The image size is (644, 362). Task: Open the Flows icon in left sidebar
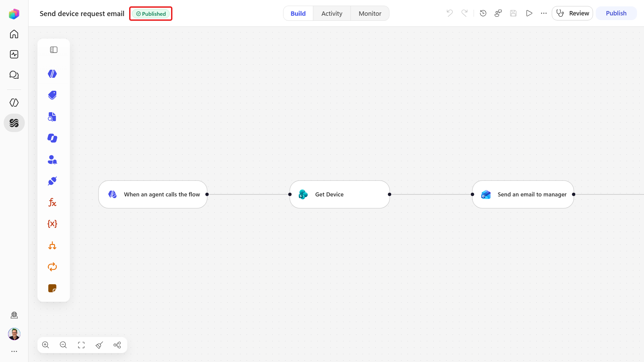coord(14,123)
